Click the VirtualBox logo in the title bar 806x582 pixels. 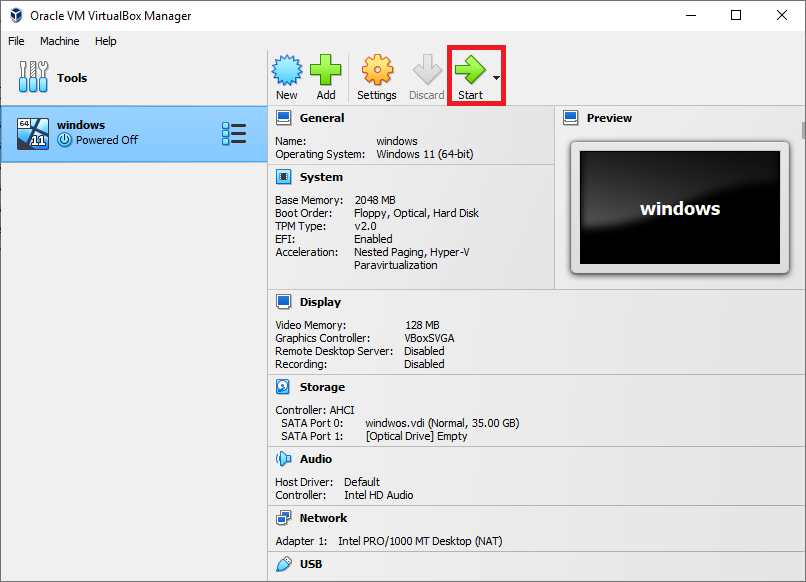(16, 15)
